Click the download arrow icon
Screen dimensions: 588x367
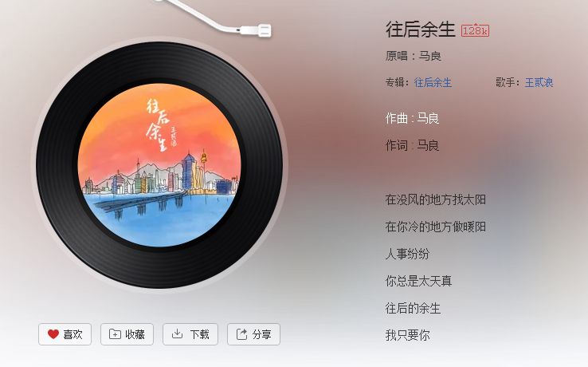[x=177, y=334]
